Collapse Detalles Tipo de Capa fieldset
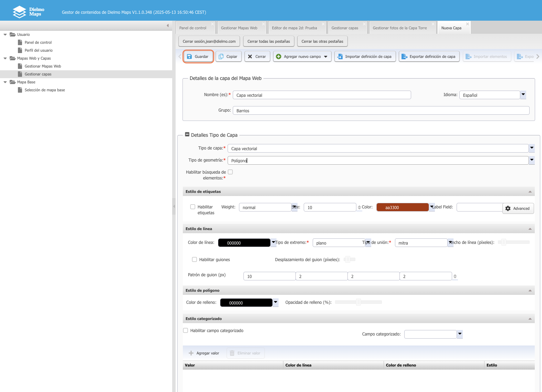The image size is (542, 392). 187,135
